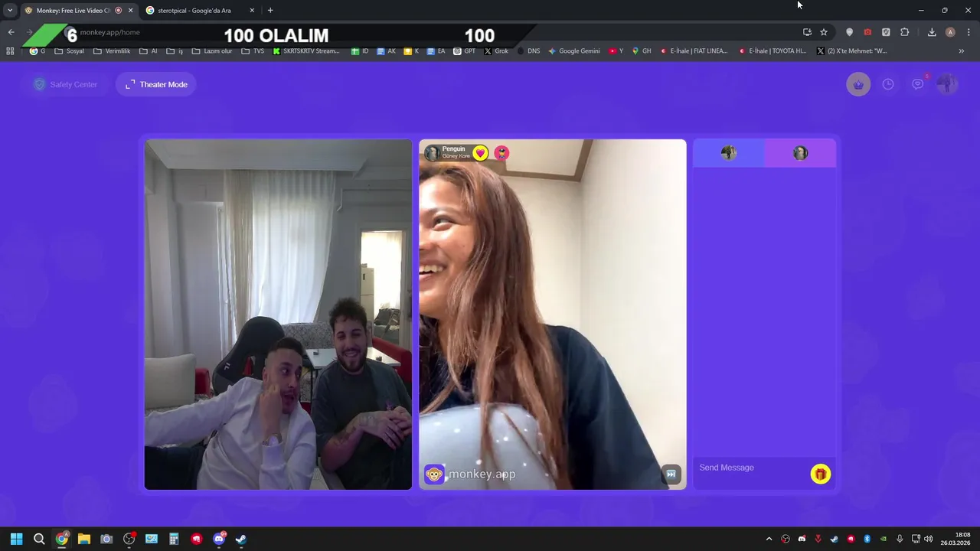Viewport: 980px width, 551px height.
Task: Open the Google Gemini bookmark
Action: [x=574, y=51]
